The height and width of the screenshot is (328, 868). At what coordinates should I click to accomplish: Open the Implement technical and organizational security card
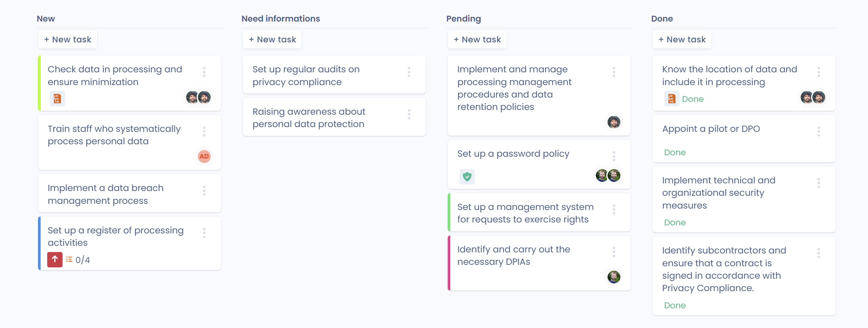(718, 193)
